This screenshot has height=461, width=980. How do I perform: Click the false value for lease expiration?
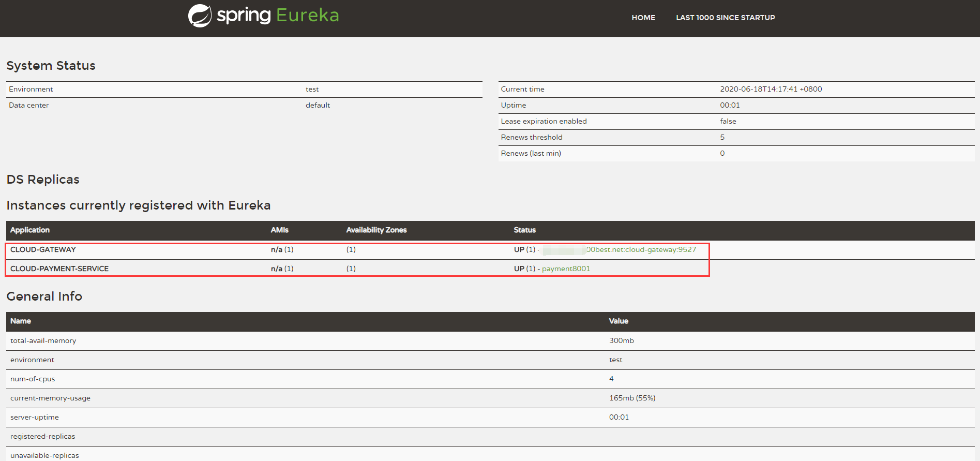tap(728, 121)
